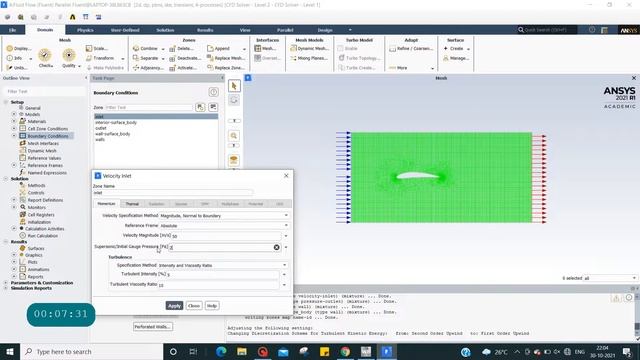
Task: Open the Results ribbon tab
Action: click(205, 30)
